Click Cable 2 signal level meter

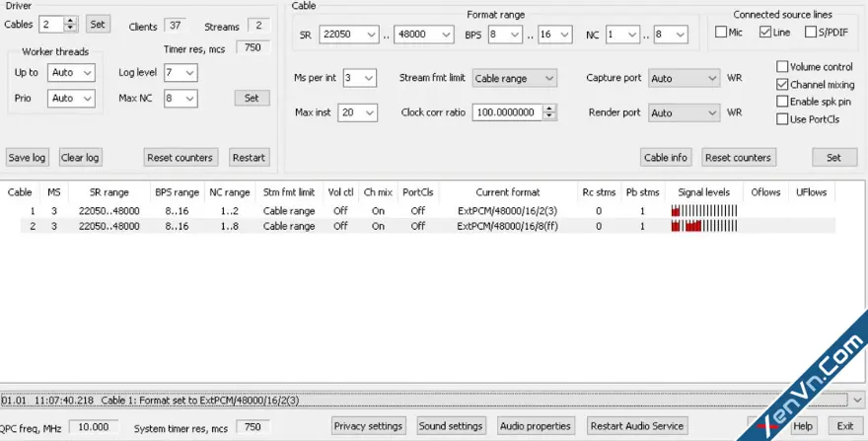point(704,226)
